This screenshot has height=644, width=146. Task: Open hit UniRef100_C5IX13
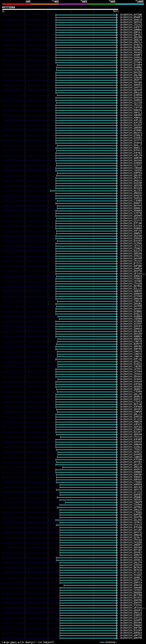[131, 25]
